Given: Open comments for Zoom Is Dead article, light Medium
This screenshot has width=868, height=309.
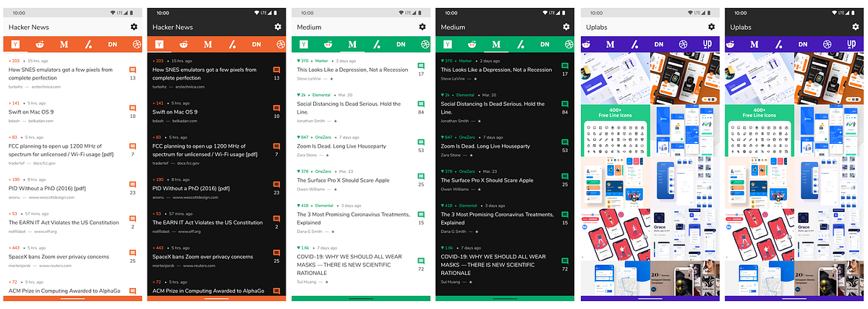Looking at the screenshot, I should 421,143.
